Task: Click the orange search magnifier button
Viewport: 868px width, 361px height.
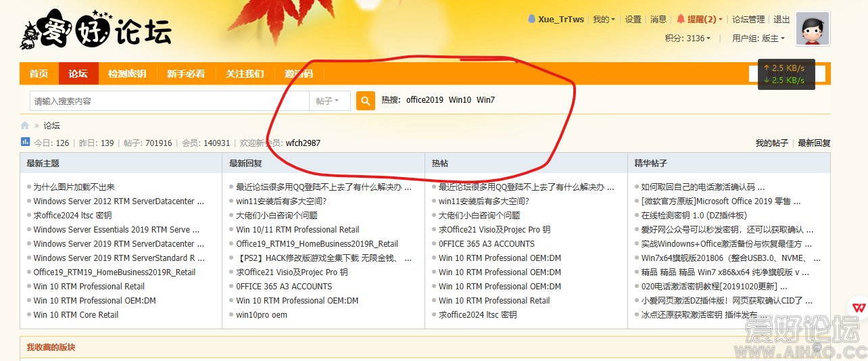Action: (x=366, y=101)
